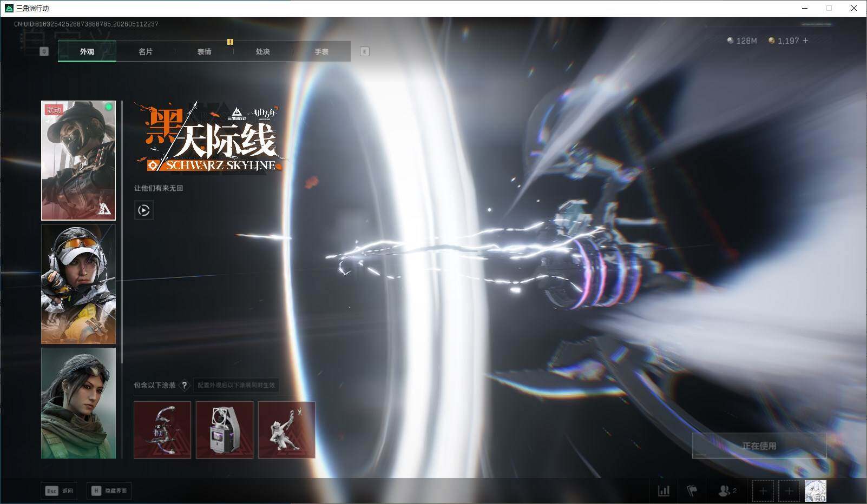Viewport: 867px width, 504px height.
Task: View the figure pose skin tile
Action: tap(287, 430)
